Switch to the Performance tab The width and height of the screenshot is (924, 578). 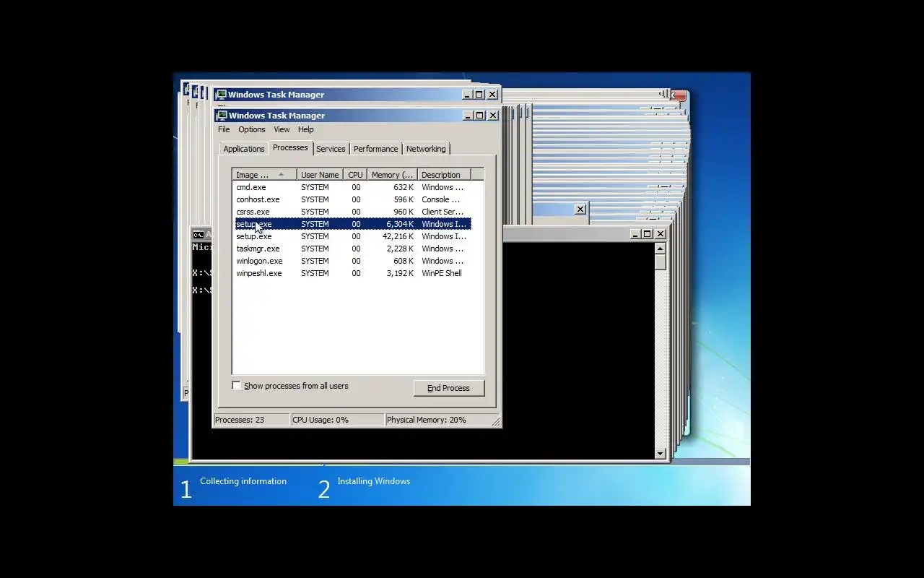(375, 149)
